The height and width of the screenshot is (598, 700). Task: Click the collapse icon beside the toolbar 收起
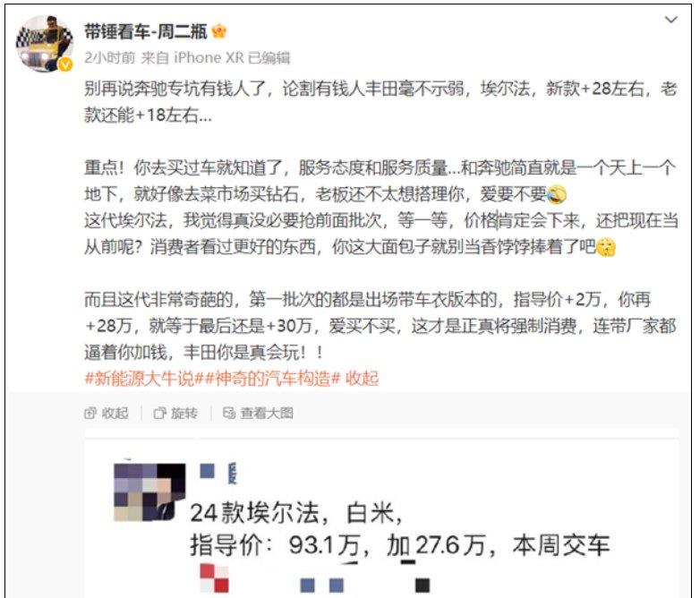[x=90, y=413]
